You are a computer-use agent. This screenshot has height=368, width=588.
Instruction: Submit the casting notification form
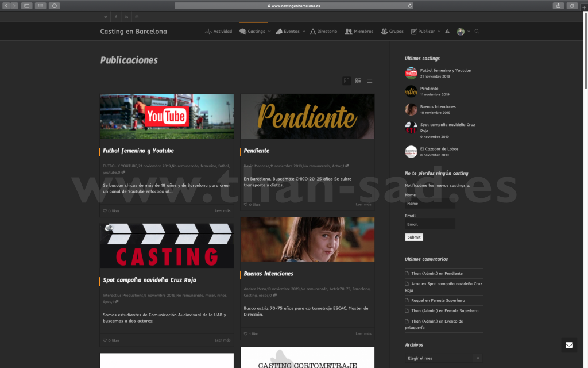[414, 237]
